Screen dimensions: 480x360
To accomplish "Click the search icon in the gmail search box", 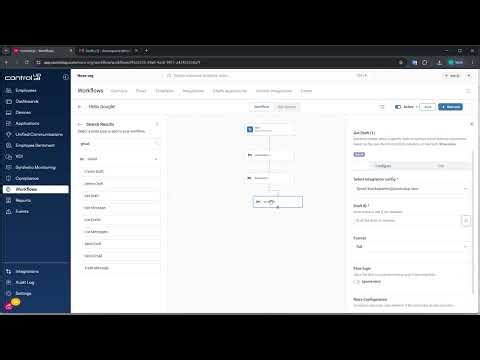I will coord(156,144).
